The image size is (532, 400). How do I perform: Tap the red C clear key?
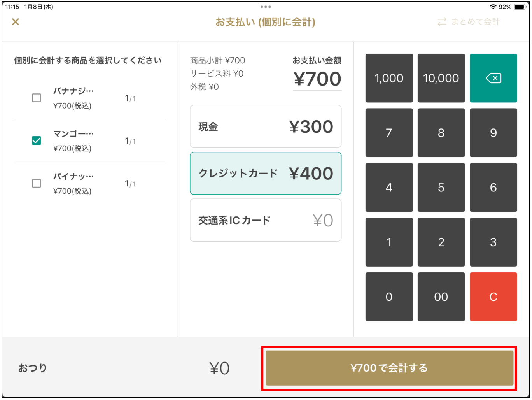493,297
